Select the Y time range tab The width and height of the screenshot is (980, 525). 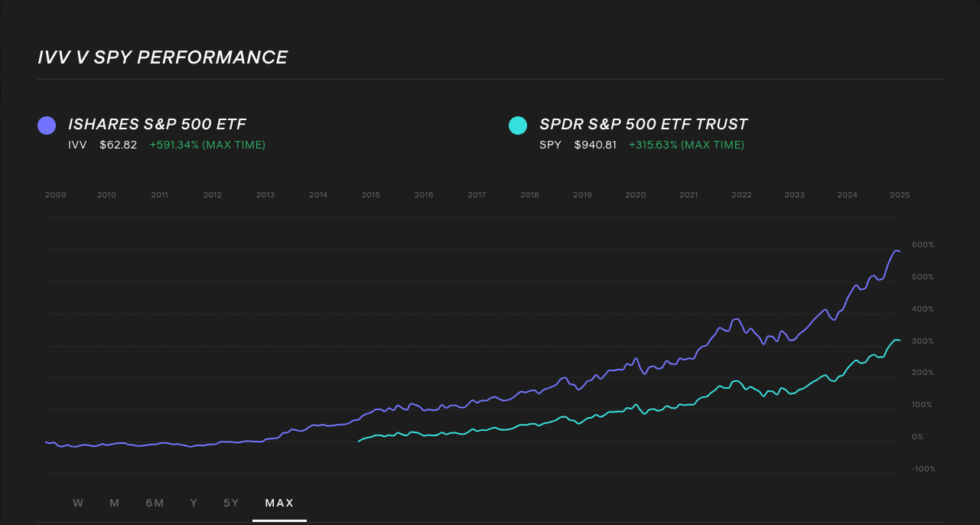coord(193,503)
